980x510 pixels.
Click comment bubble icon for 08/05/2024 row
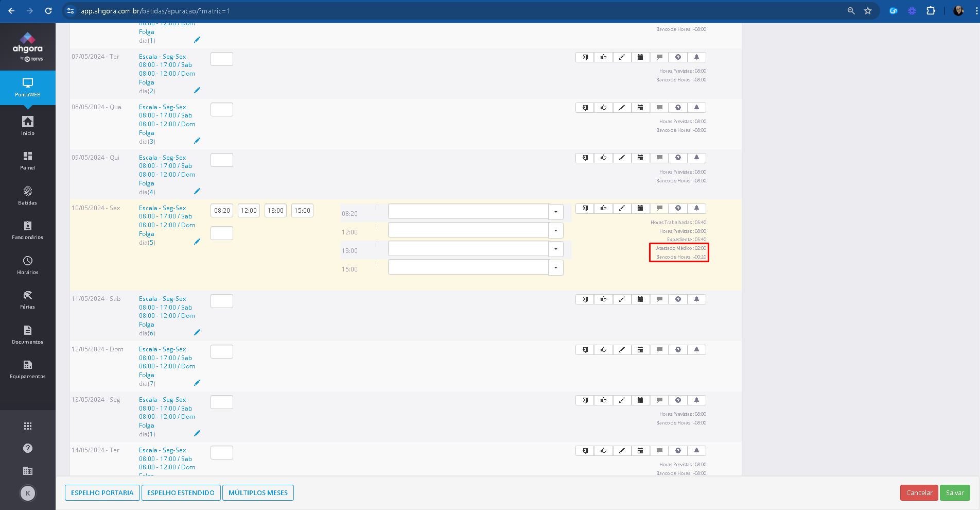[x=659, y=108]
